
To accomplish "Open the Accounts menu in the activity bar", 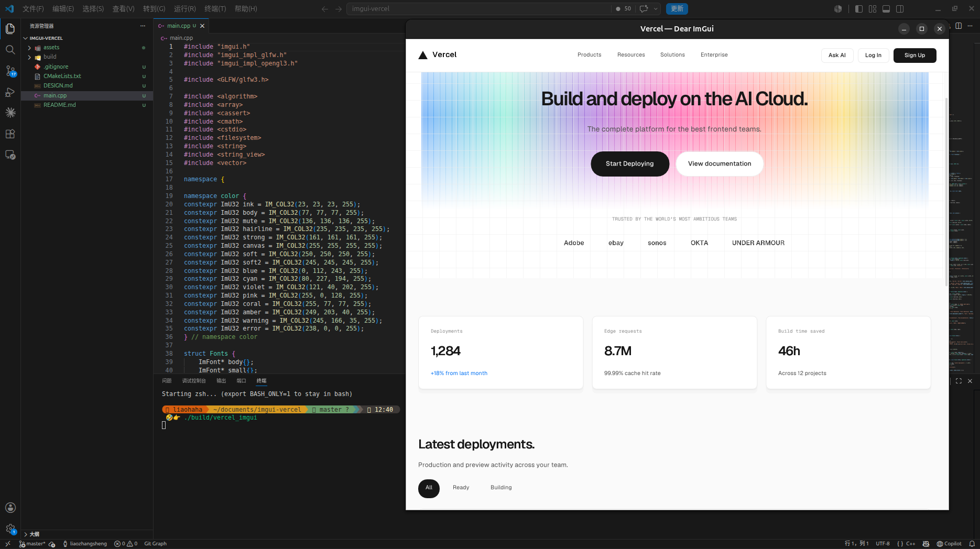I will (x=10, y=508).
